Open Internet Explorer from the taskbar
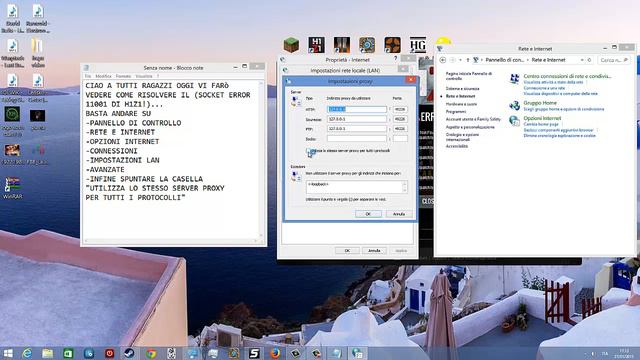Viewport: 640px width, 360px height. coord(27,353)
